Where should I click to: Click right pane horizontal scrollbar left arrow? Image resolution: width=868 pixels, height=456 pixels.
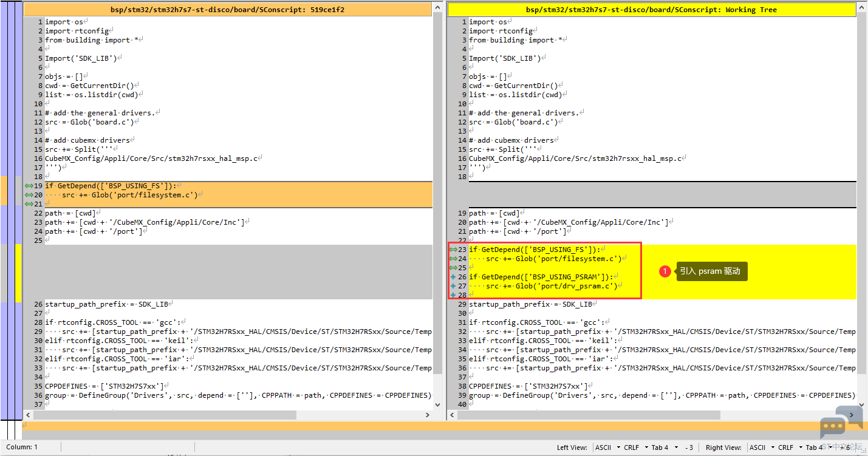(452, 415)
